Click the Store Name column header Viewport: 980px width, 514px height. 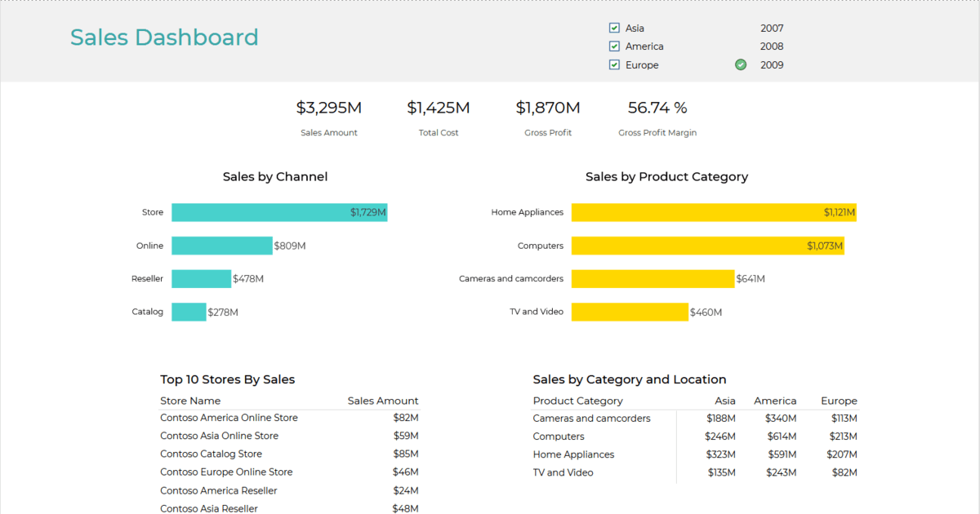tap(190, 401)
